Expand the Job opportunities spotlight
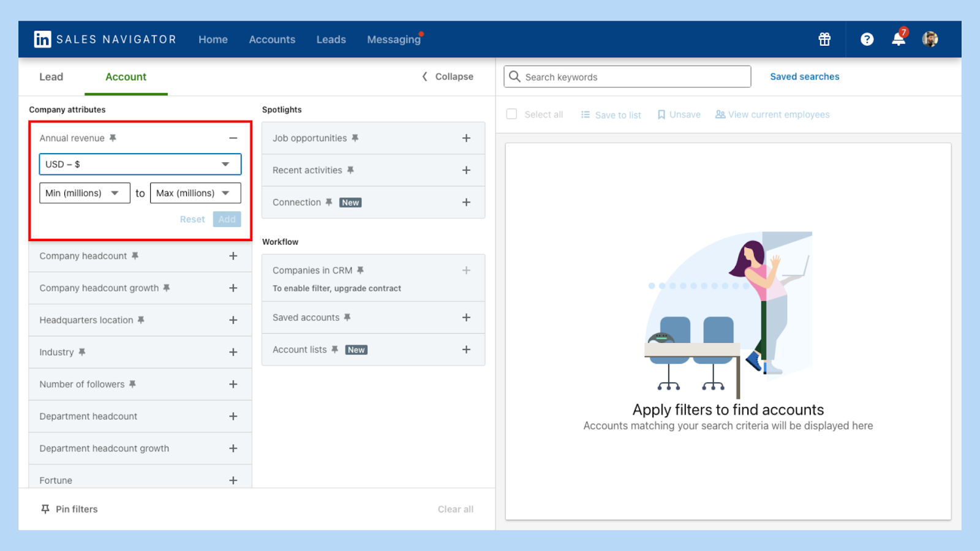The image size is (980, 551). [467, 138]
